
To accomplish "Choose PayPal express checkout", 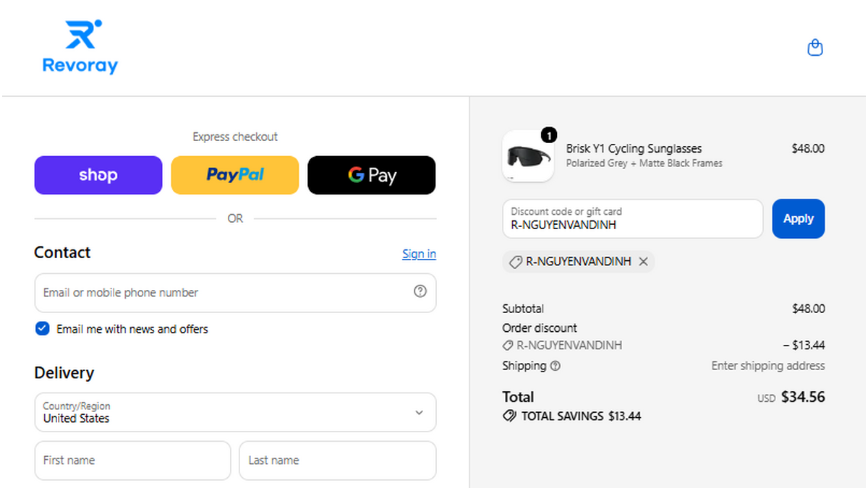I will point(235,175).
